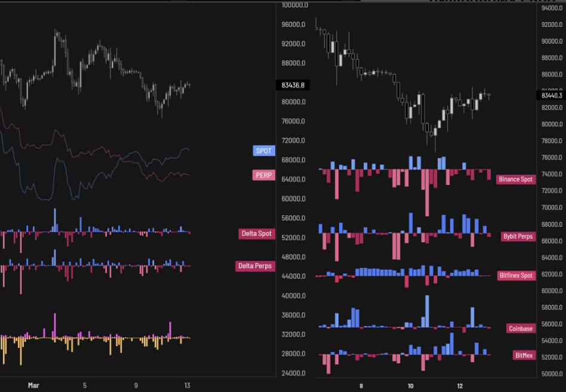Click the 66000.0 price axis value

(552, 240)
